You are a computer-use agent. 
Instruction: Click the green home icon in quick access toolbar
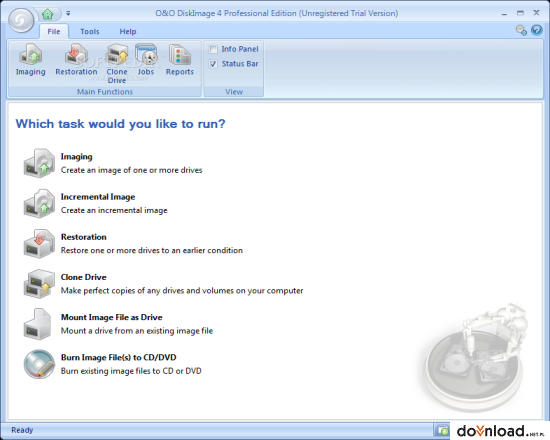tap(47, 14)
